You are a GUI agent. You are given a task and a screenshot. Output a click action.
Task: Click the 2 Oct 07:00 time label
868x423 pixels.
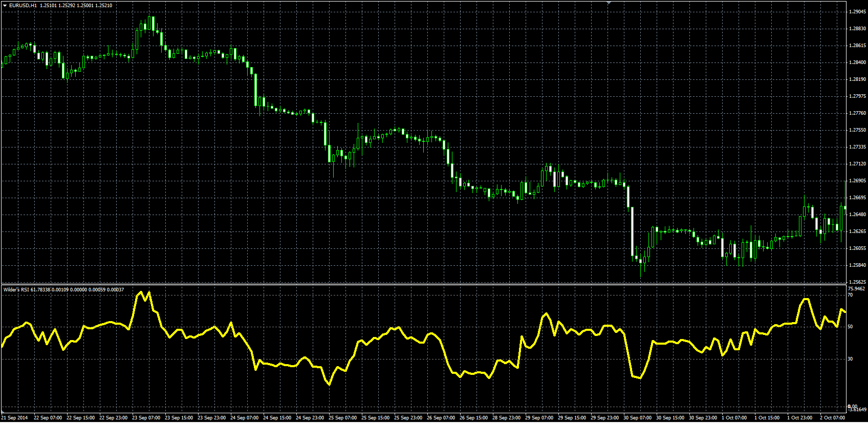coord(832,418)
